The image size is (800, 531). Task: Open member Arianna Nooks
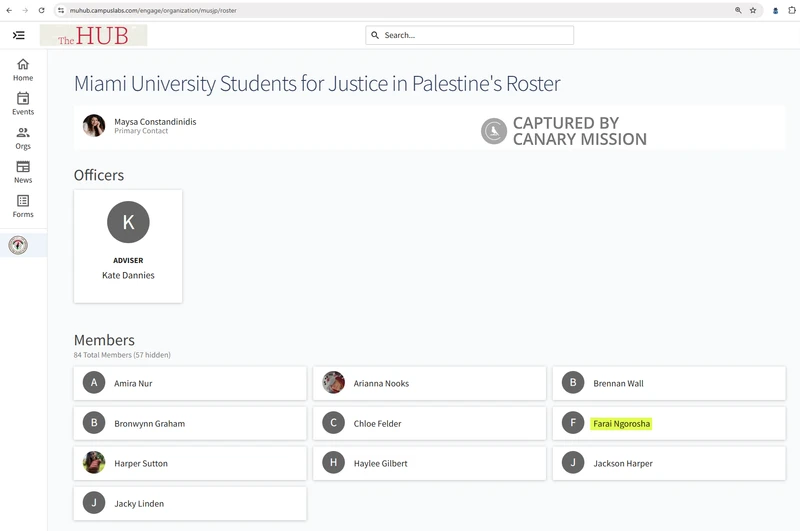coord(381,383)
